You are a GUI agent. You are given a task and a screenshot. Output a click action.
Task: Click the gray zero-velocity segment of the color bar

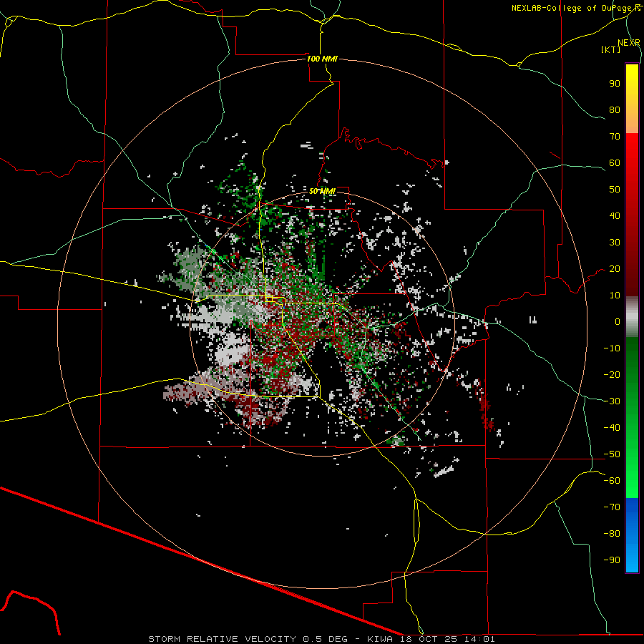tap(632, 316)
